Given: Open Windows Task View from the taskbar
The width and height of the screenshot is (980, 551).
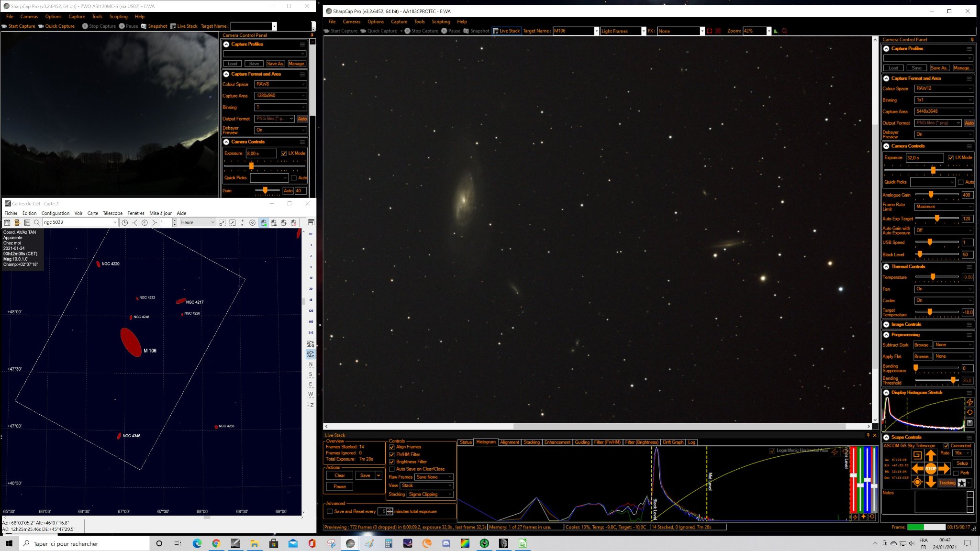Looking at the screenshot, I should 178,543.
